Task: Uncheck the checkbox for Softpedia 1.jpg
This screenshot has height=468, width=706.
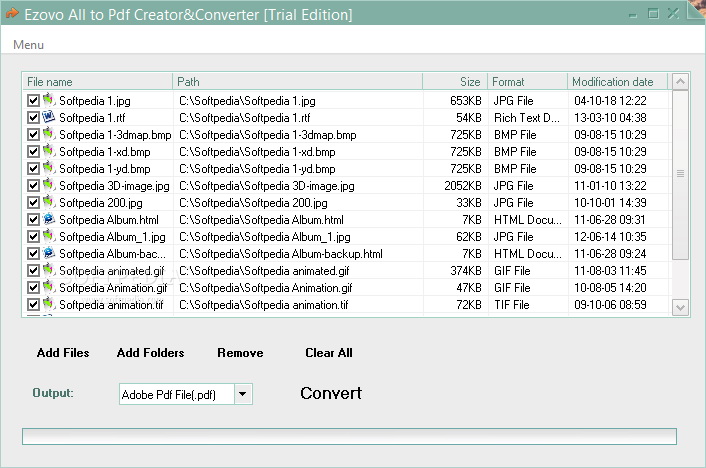Action: pyautogui.click(x=33, y=100)
